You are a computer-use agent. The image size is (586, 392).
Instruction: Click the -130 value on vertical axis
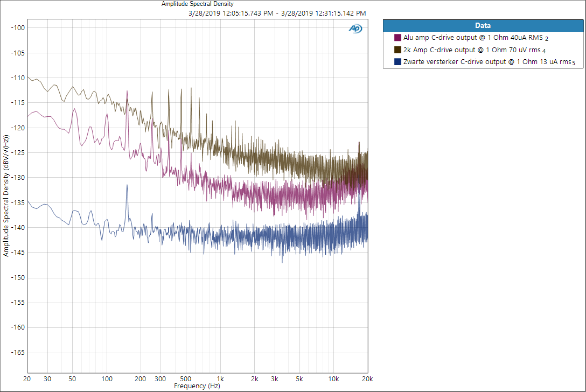(18, 178)
